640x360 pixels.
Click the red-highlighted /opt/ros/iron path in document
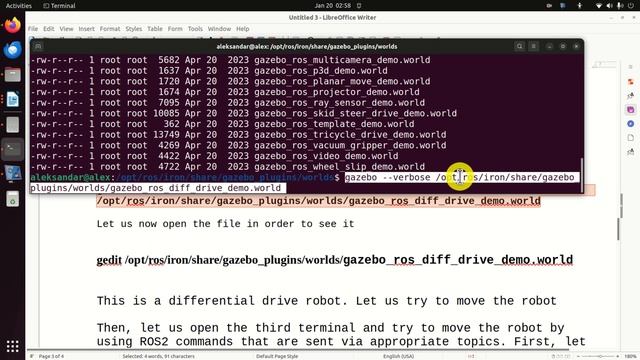click(x=318, y=201)
